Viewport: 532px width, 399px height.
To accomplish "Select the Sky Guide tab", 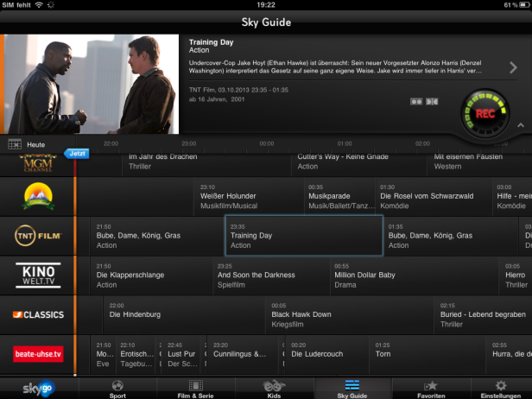I will pos(352,389).
